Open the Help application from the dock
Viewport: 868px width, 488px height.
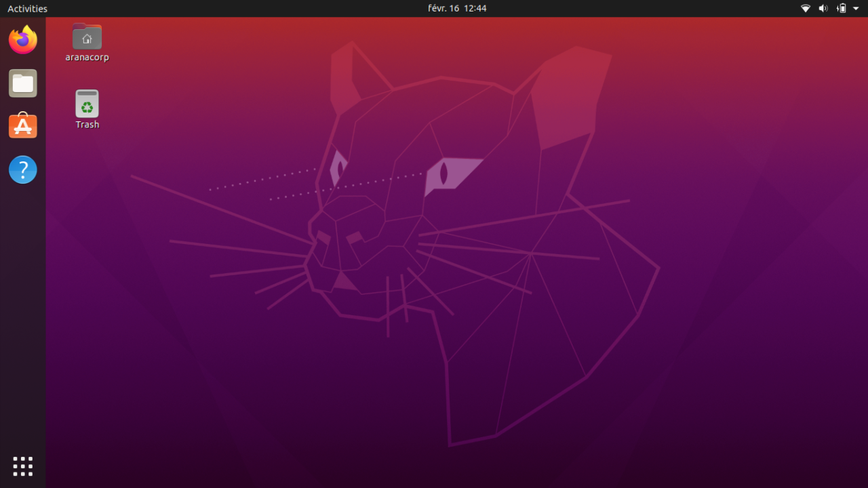click(22, 169)
